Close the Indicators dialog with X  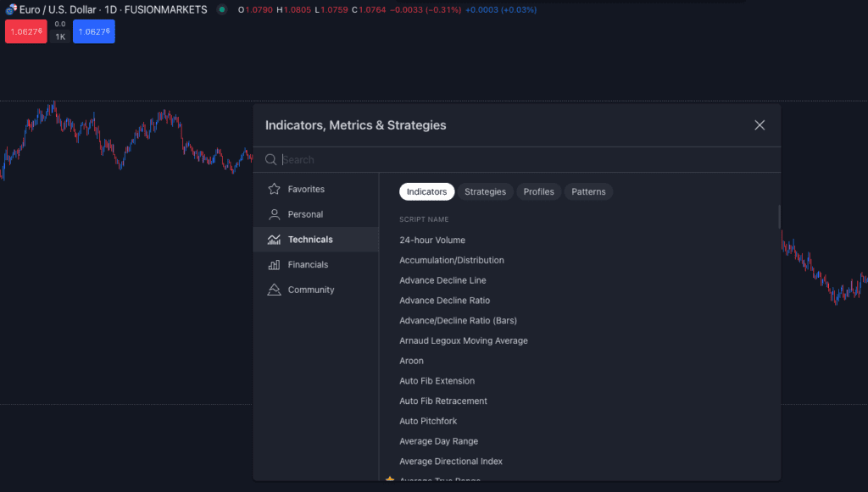(x=759, y=125)
